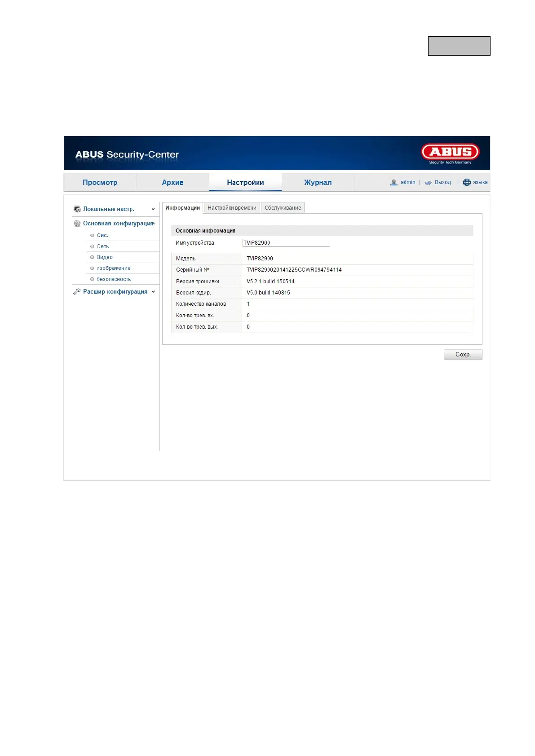This screenshot has height=756, width=535.
Task: Open the Просмотр main menu tab
Action: coord(100,182)
